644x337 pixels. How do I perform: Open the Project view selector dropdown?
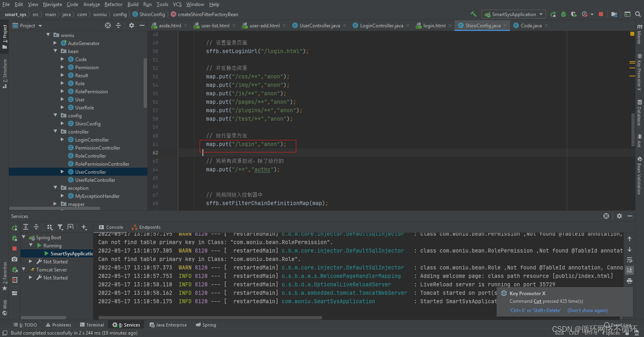tap(27, 25)
